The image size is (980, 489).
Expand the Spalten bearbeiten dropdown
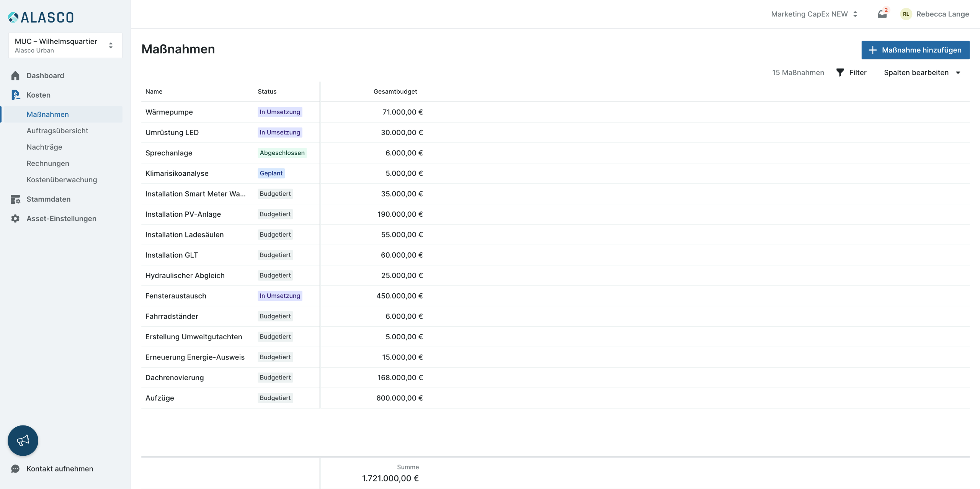point(922,72)
